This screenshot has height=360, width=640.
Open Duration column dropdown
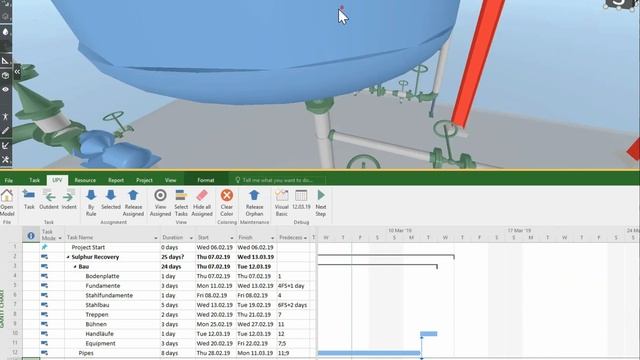191,238
